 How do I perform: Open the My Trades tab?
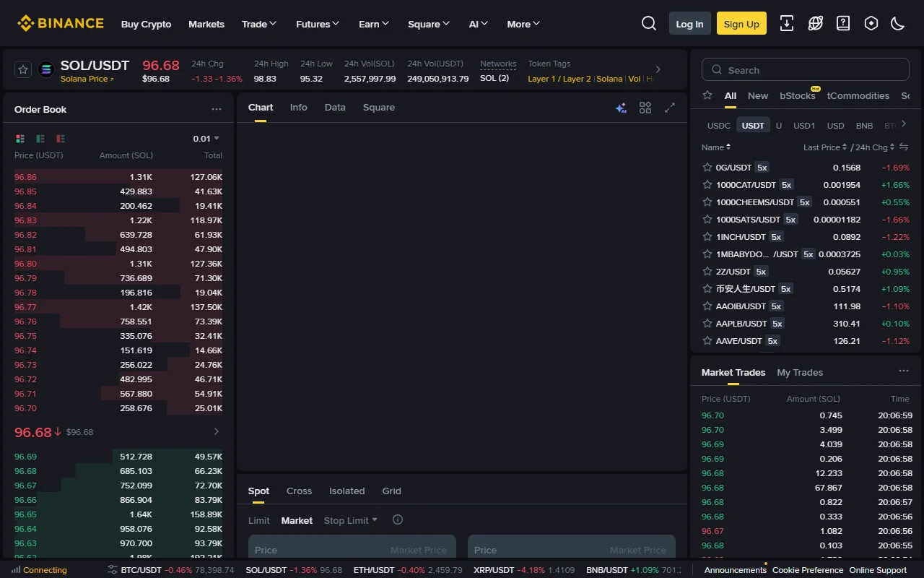pos(800,372)
